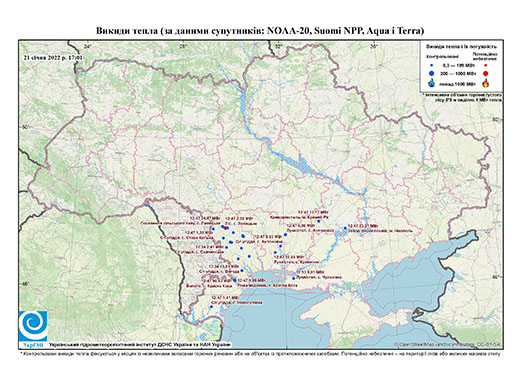The image size is (520, 368).
Task: Click the 1.41 MW heat emission label
Action: 225,298
